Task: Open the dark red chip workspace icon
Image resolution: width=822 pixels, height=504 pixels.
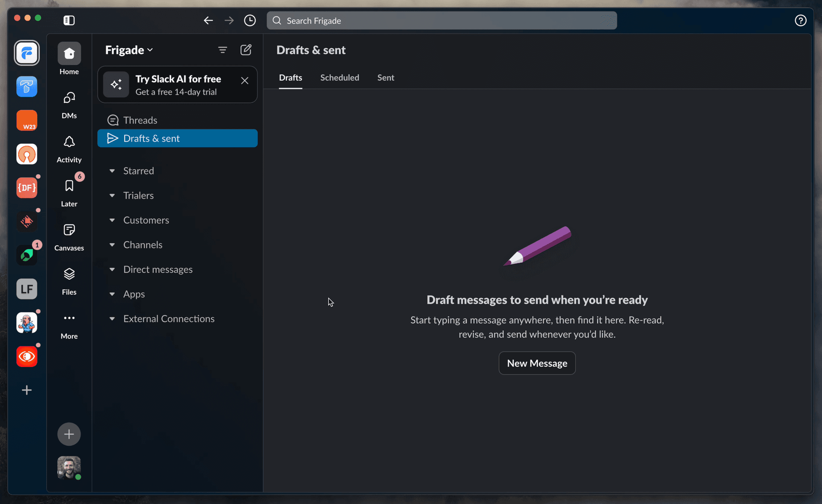Action: click(27, 221)
